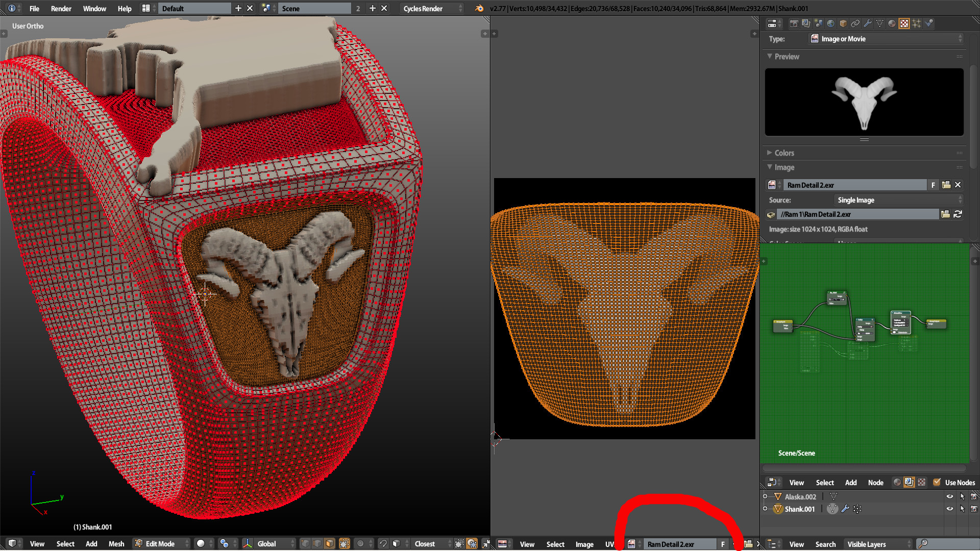Open the Texture properties checker tab

pos(904,23)
